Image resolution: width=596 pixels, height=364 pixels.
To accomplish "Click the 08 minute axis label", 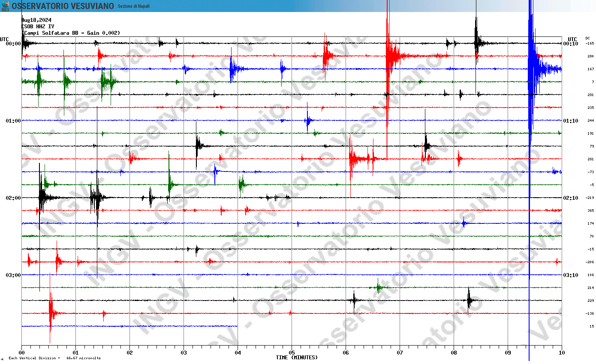I will point(454,353).
